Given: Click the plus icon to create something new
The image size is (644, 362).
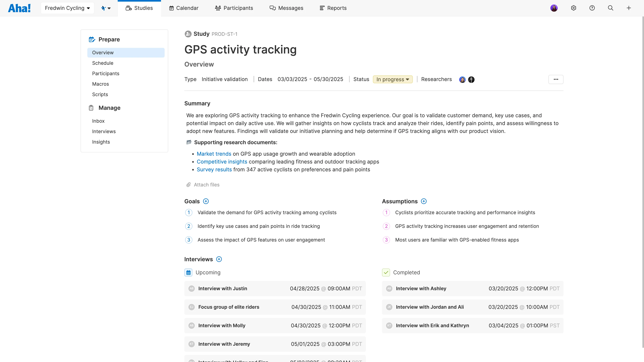Looking at the screenshot, I should (629, 8).
